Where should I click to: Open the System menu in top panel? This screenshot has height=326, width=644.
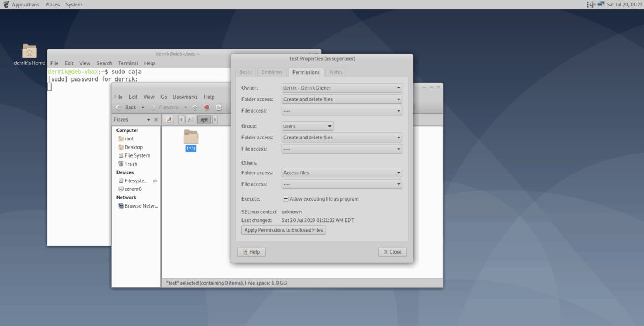pyautogui.click(x=74, y=5)
